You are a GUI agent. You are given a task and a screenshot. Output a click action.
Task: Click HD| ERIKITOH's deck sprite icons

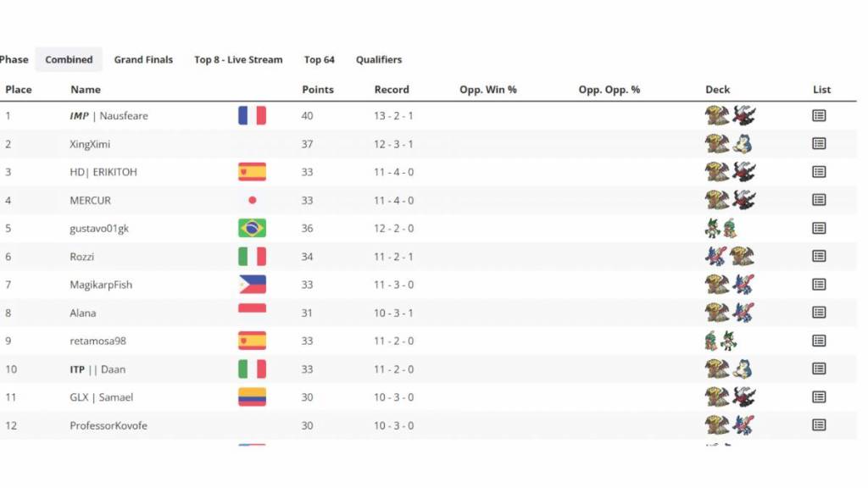pos(730,172)
